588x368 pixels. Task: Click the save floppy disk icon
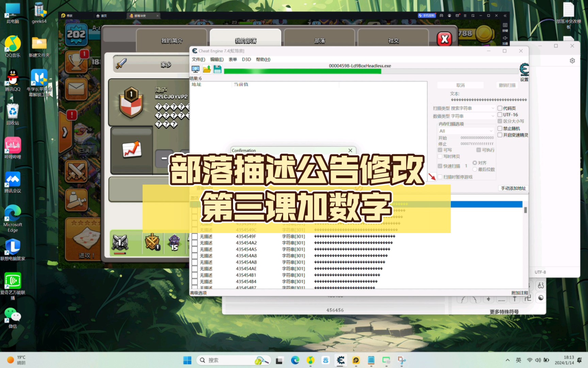[x=217, y=70]
